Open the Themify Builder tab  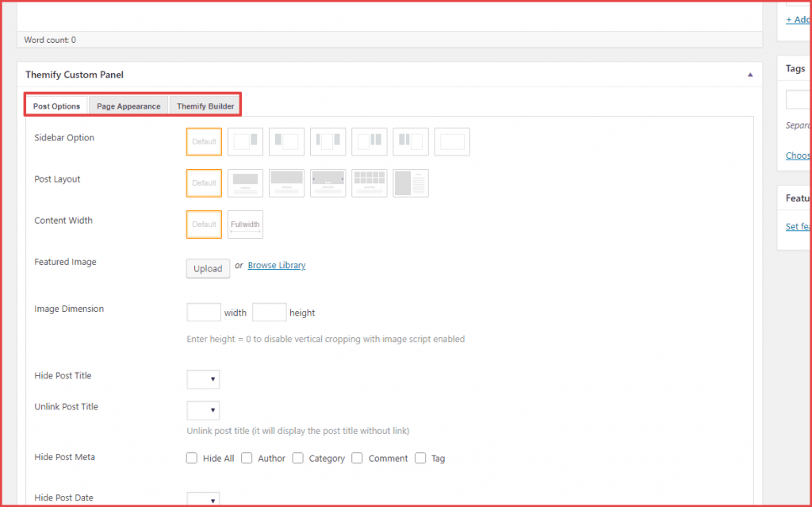click(x=205, y=106)
